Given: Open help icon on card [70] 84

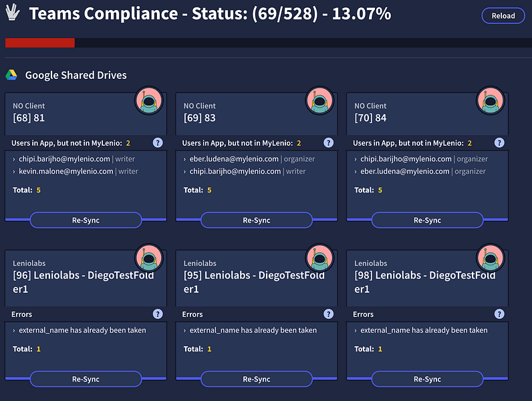Looking at the screenshot, I should pos(499,143).
